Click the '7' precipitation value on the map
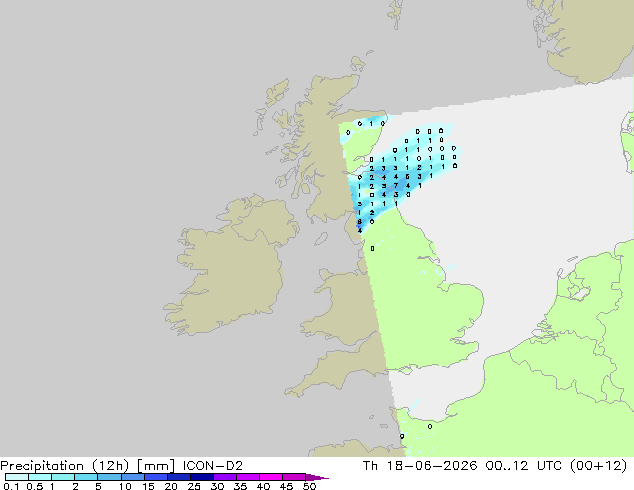The height and width of the screenshot is (490, 634). coord(396,186)
